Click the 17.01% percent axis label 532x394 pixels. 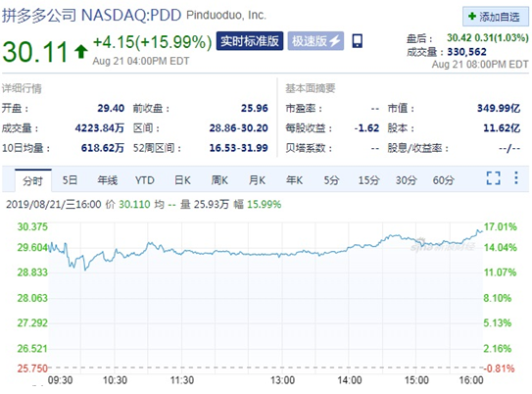pos(501,226)
